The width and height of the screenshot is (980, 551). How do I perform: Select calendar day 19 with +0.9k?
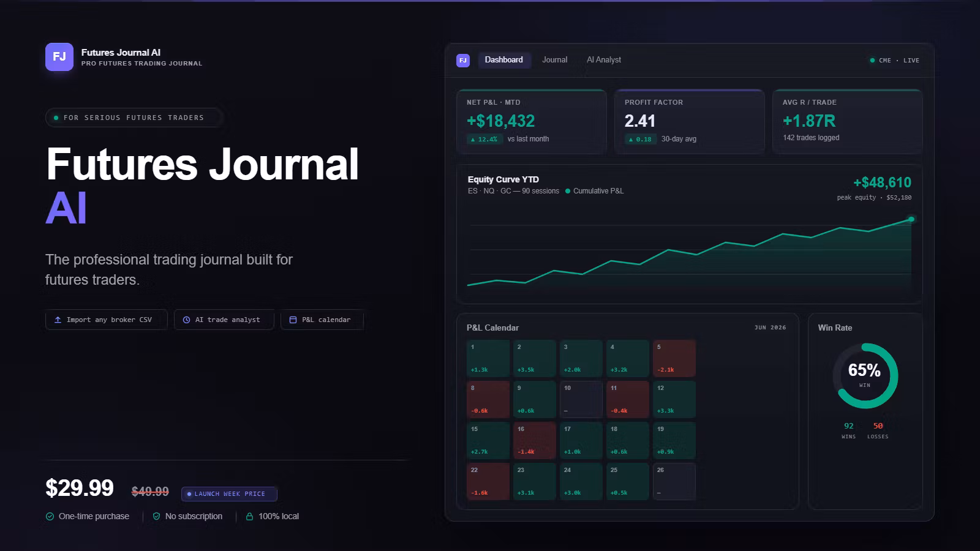click(x=674, y=440)
